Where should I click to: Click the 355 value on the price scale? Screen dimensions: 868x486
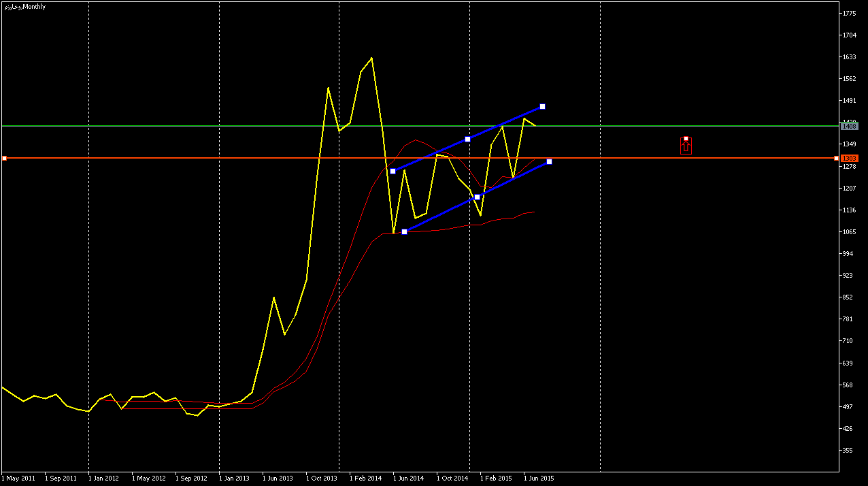click(848, 451)
